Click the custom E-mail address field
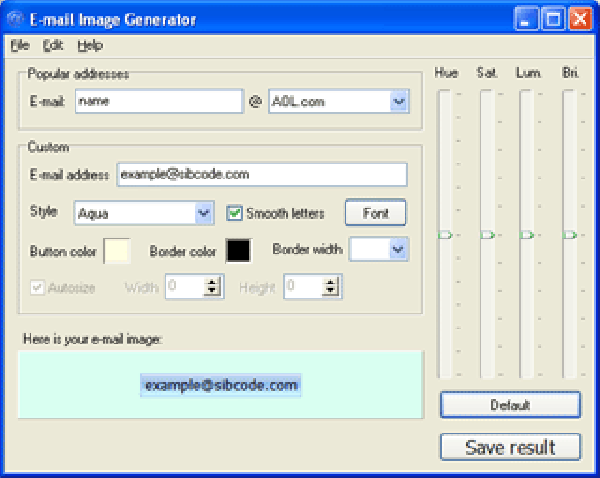Image resolution: width=600 pixels, height=478 pixels. tap(262, 175)
